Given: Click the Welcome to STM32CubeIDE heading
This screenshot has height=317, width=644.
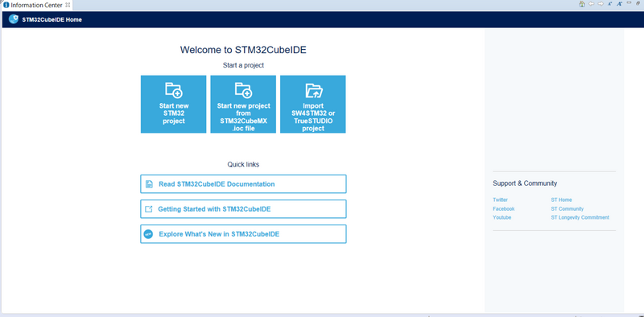Looking at the screenshot, I should (243, 50).
